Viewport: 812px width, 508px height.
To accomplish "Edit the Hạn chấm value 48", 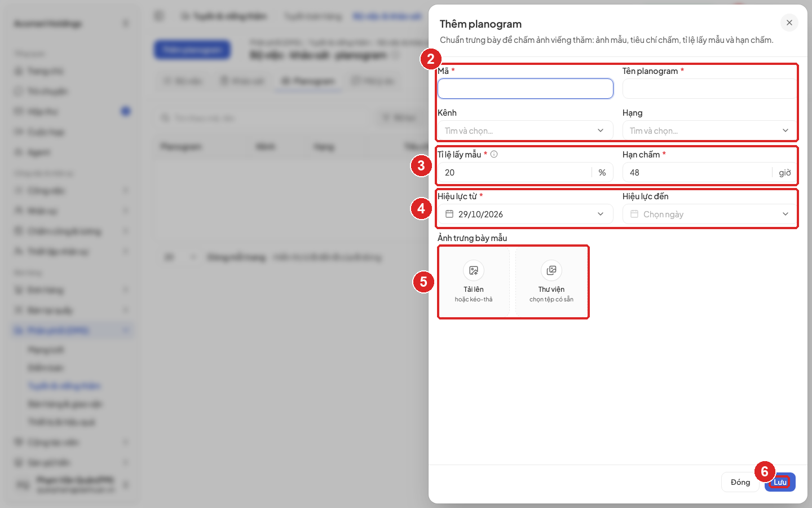I will tap(698, 172).
